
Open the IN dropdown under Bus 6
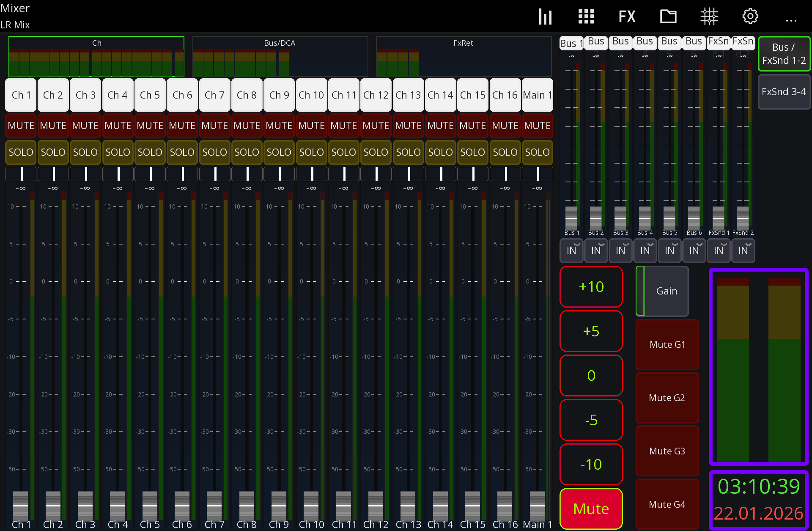click(694, 250)
